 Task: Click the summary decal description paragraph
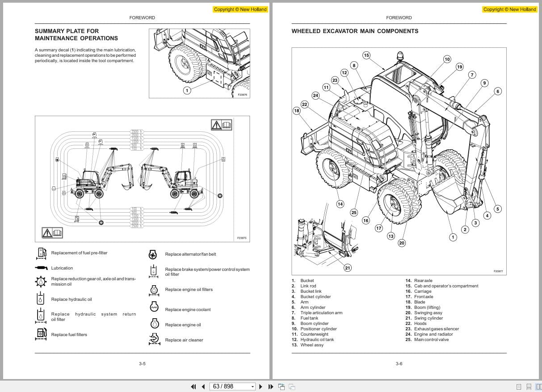(85, 55)
